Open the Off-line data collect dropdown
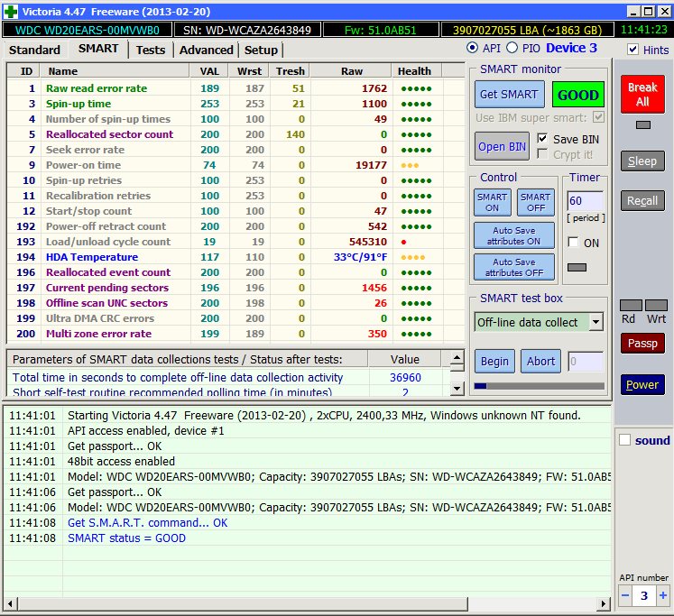The width and height of the screenshot is (674, 616). coord(596,322)
